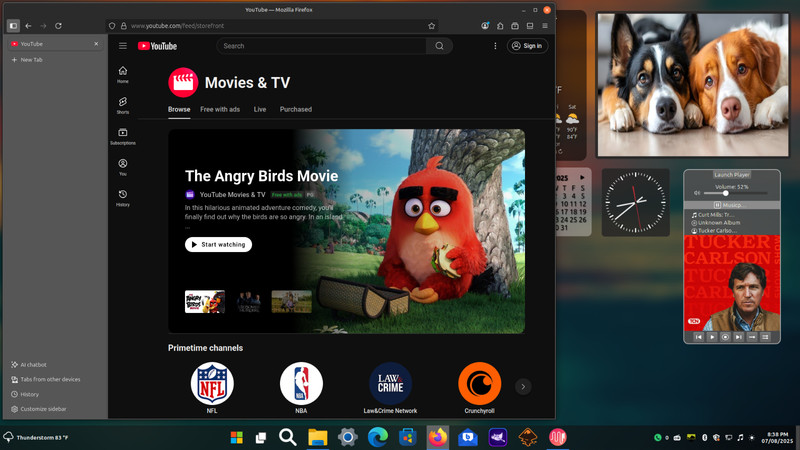Screen dimensions: 800x450
Task: Adjust the music widget volume slider
Action: pyautogui.click(x=735, y=193)
